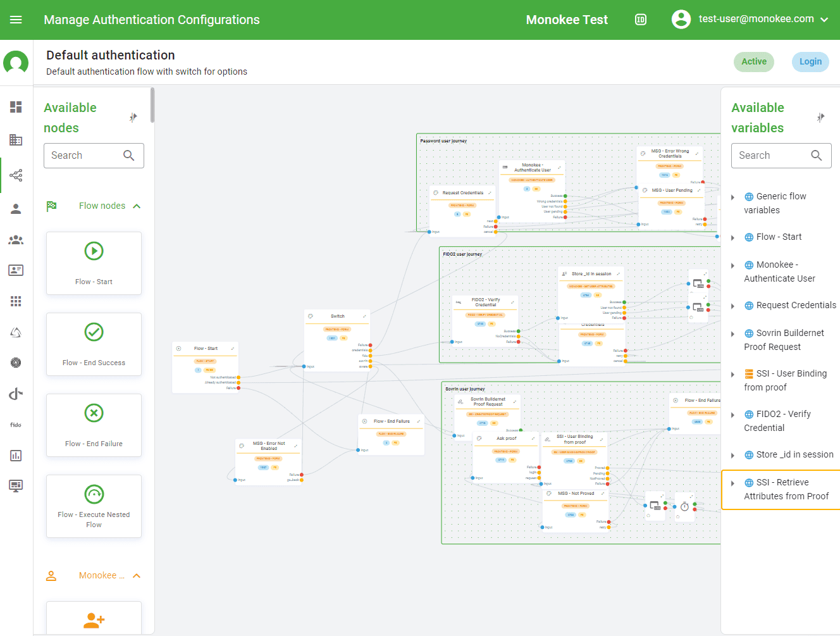This screenshot has width=840, height=636.
Task: Open the test-user account dropdown
Action: coord(824,20)
